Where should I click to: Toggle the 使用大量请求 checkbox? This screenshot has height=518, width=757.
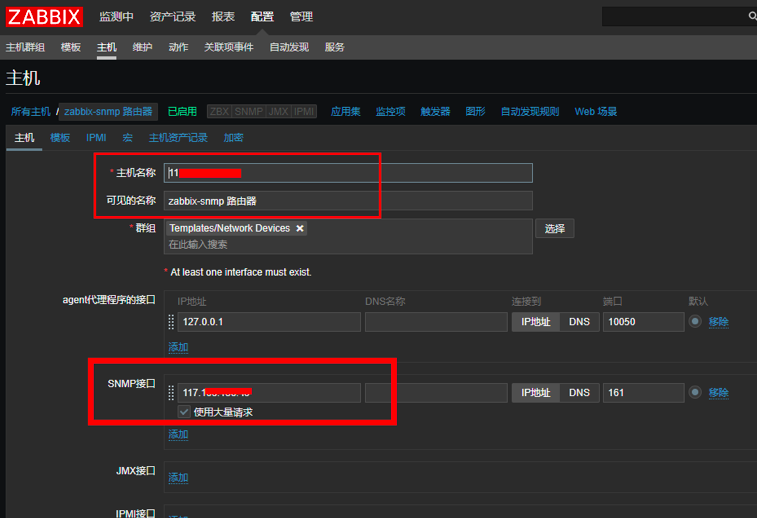(183, 412)
